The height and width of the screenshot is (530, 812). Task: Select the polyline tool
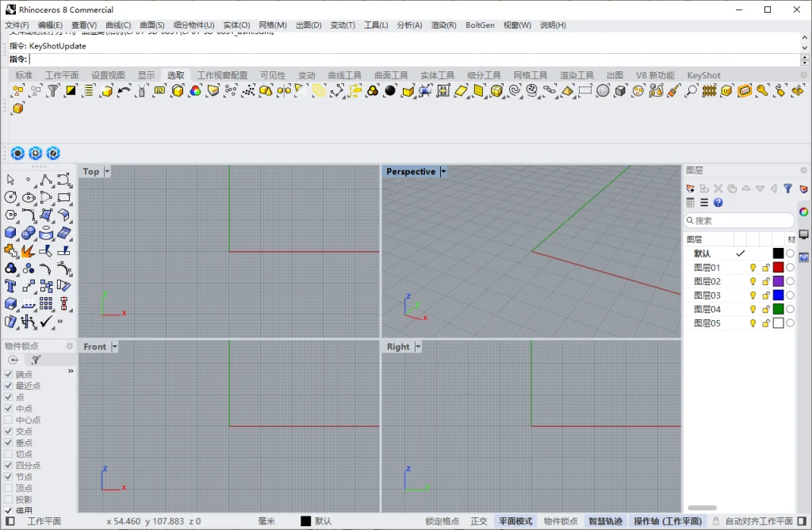(x=46, y=180)
